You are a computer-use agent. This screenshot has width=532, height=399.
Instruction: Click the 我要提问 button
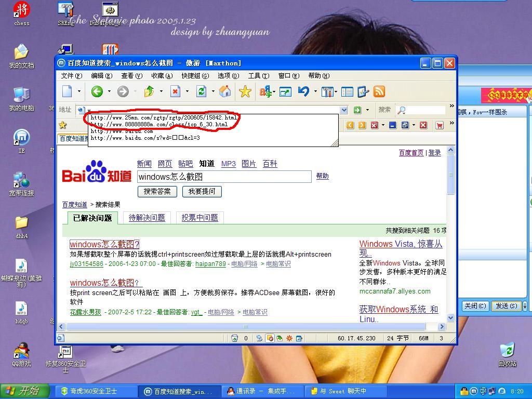point(202,191)
